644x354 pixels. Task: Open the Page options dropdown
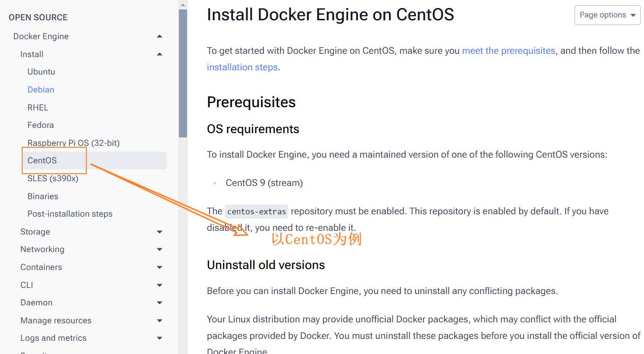coord(607,15)
